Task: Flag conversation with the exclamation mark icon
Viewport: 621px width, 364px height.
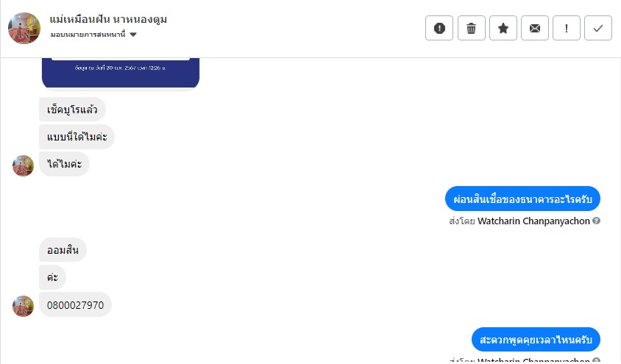Action: click(x=567, y=28)
